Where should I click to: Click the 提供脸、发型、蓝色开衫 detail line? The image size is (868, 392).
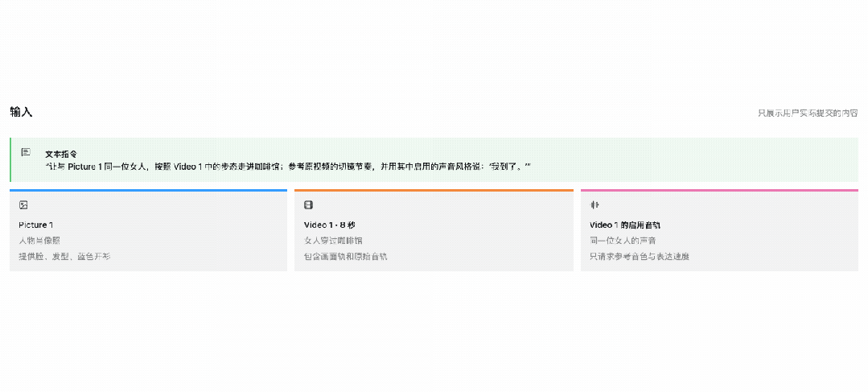pos(65,256)
